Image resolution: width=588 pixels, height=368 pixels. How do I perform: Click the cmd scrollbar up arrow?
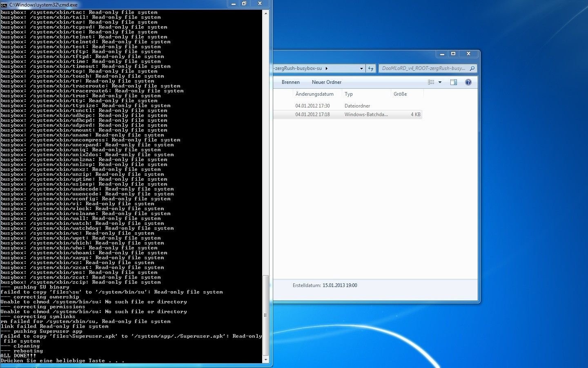(x=266, y=13)
